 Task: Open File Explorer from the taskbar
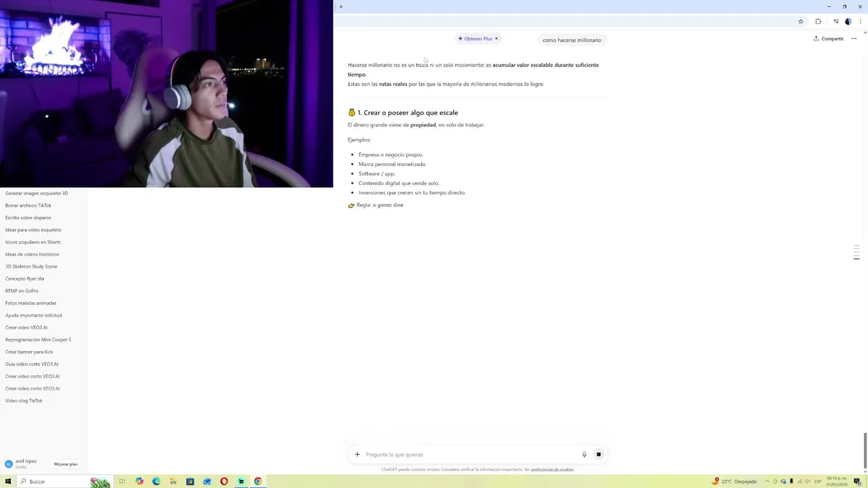point(173,481)
